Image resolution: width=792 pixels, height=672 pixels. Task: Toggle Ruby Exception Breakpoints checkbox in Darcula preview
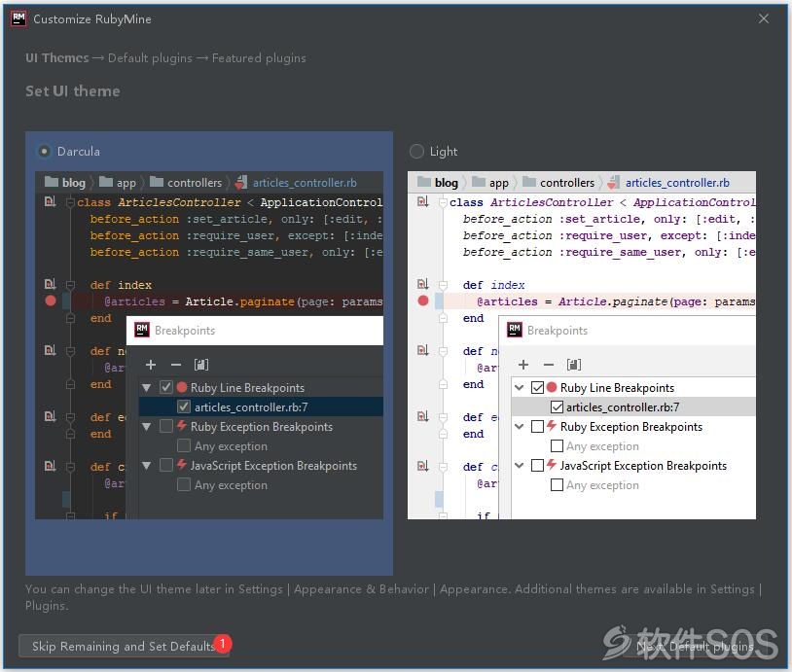tap(166, 426)
